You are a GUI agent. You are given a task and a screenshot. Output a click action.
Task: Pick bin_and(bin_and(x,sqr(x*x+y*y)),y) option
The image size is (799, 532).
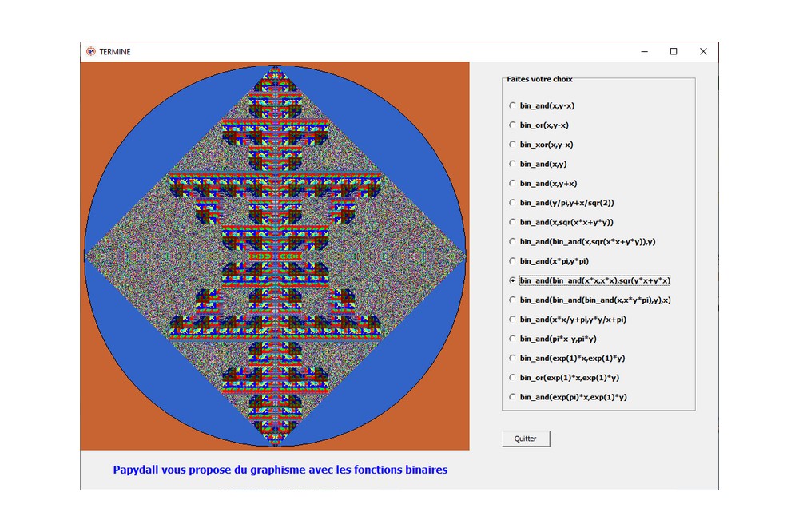582,241
